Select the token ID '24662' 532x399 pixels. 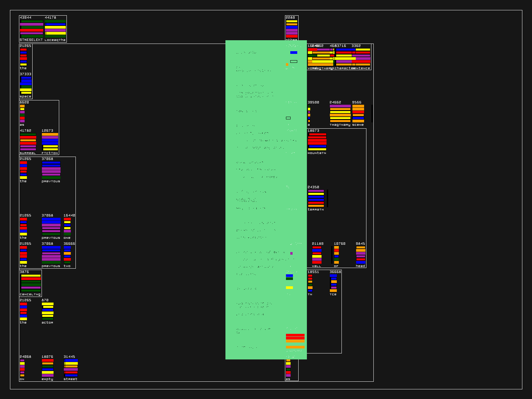[335, 102]
